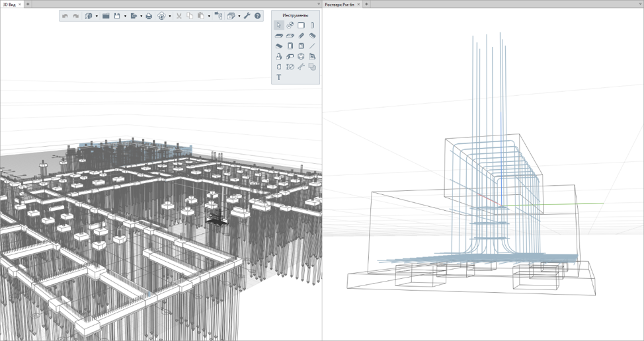Close the Ростверк Рм-6п tab
644x341 pixels.
[x=360, y=4]
